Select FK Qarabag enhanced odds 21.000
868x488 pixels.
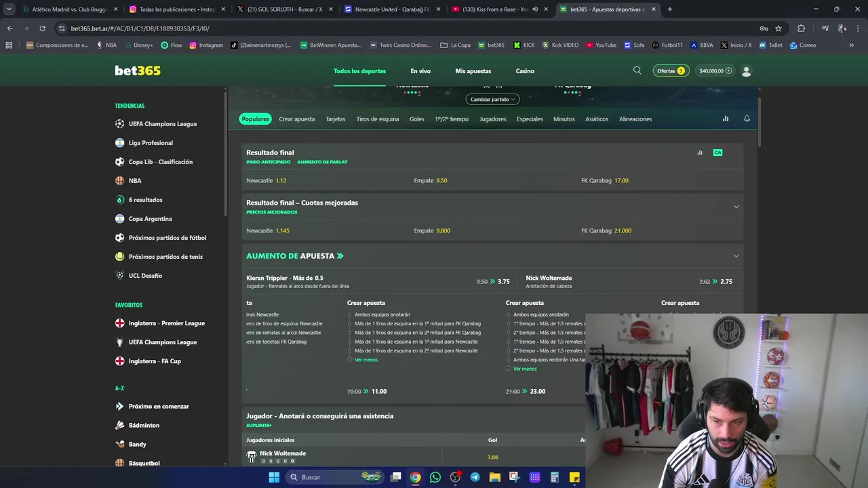606,231
